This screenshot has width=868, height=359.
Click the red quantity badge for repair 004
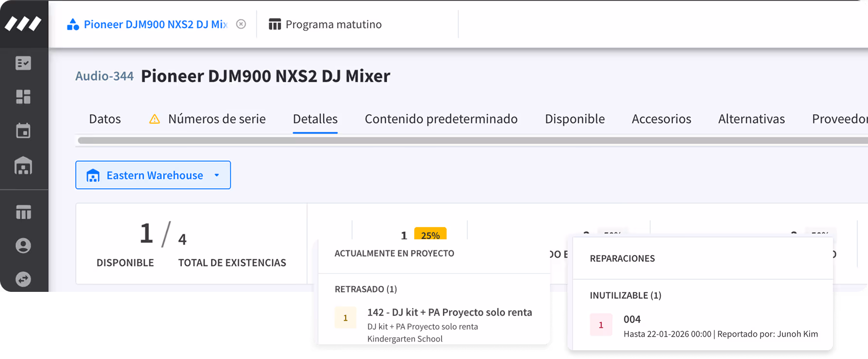click(x=601, y=325)
